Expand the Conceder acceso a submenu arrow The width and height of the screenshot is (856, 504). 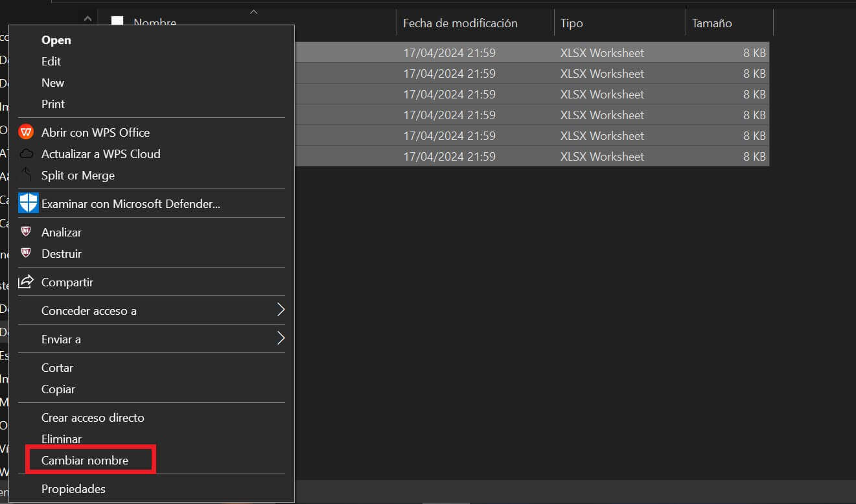[281, 310]
